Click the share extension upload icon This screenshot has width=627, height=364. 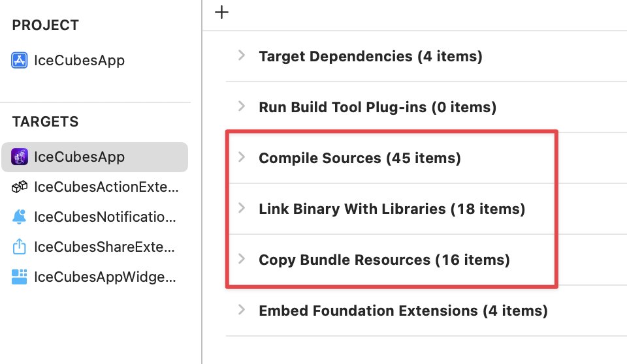pos(20,247)
